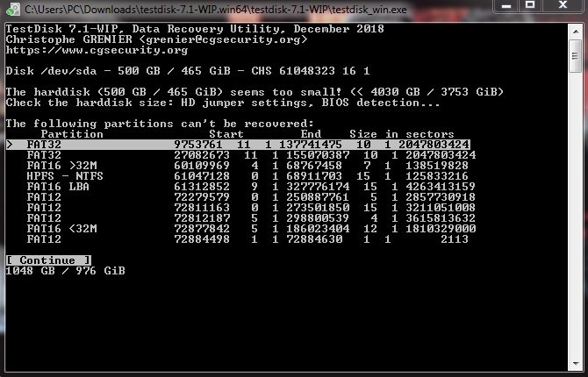The width and height of the screenshot is (588, 377).
Task: Select the FAT32 row starting at 27082673
Action: click(x=251, y=155)
